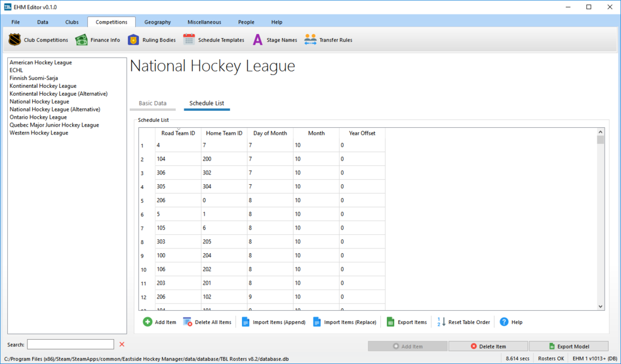This screenshot has width=621, height=364.
Task: Click the Import Items (Replace) document icon
Action: pos(317,322)
